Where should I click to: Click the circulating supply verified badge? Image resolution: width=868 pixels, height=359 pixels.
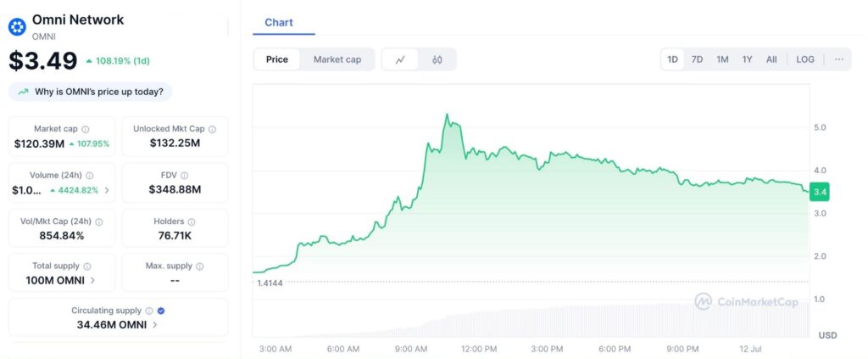point(161,311)
